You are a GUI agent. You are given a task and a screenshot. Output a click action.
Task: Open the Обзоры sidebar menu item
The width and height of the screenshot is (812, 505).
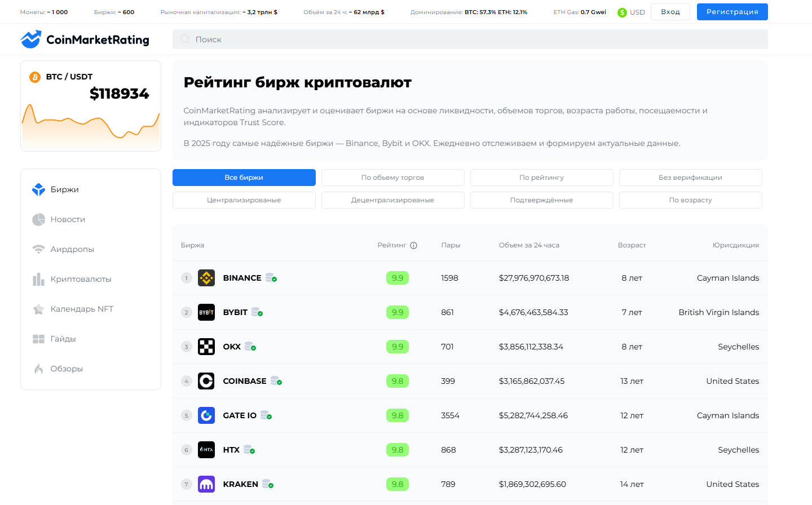(x=91, y=369)
